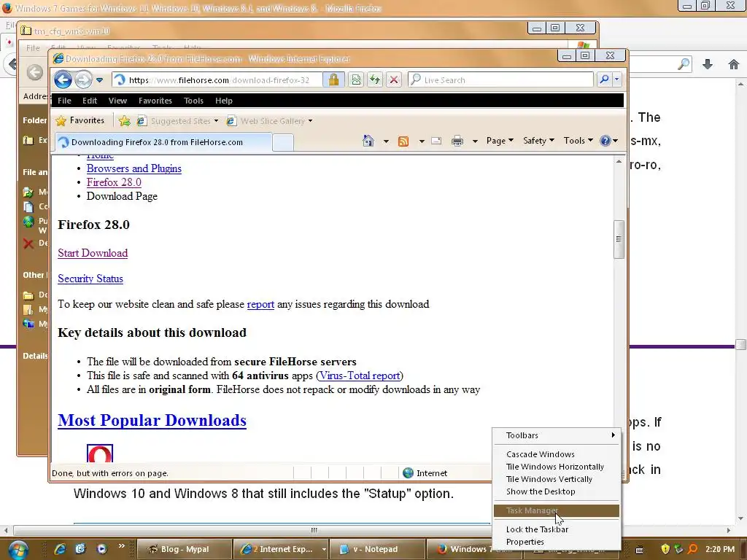
Task: Select Lock the Taskbar menu entry
Action: (557, 529)
